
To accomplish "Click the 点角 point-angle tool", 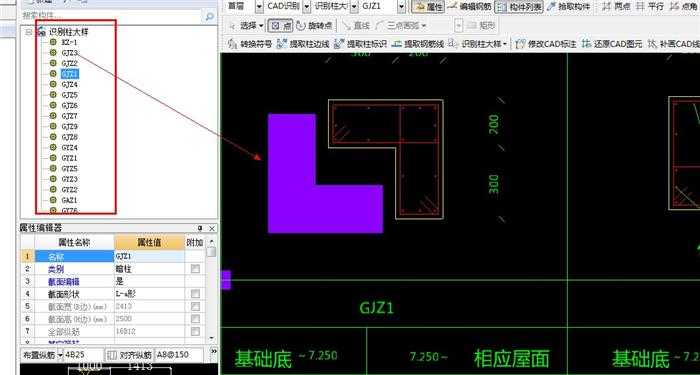I will point(684,7).
